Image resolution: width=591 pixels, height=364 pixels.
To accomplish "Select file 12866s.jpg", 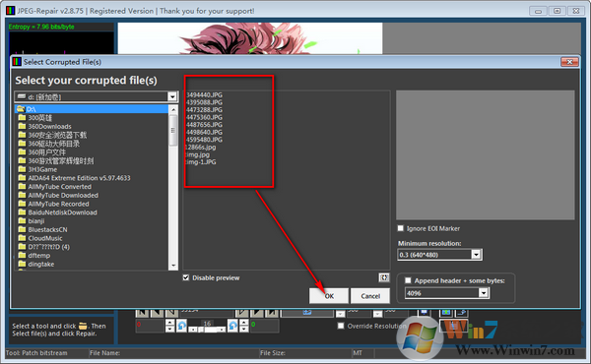I will [x=201, y=148].
